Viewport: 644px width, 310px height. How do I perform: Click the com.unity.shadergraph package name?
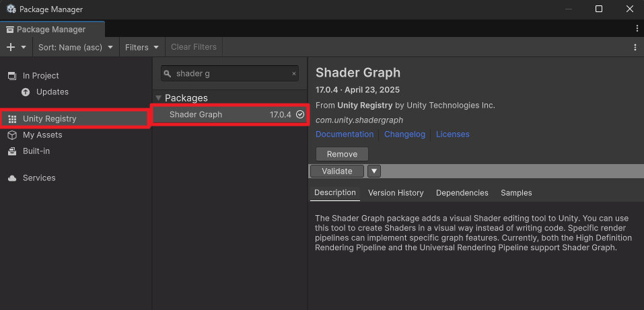[x=359, y=120]
